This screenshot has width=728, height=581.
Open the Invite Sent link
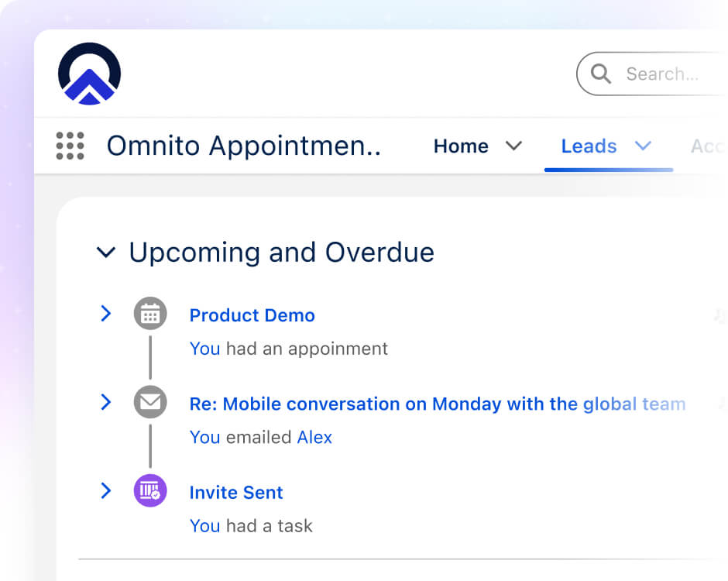click(236, 492)
